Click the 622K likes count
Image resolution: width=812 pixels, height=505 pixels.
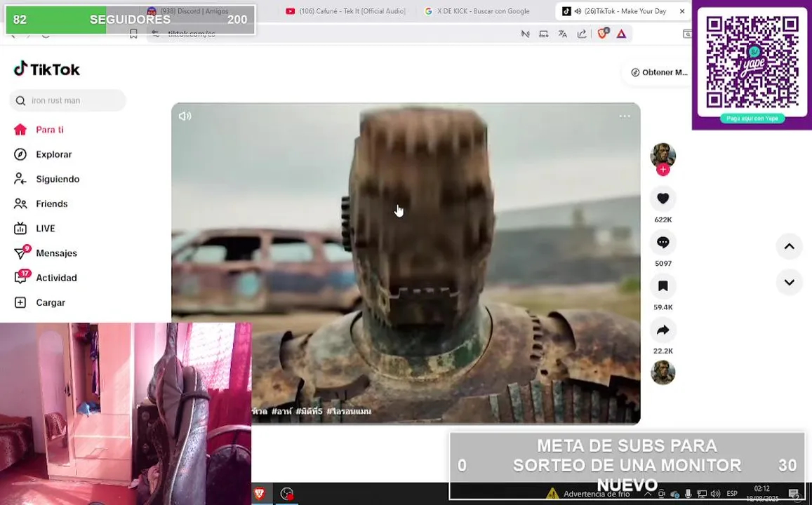click(x=663, y=220)
